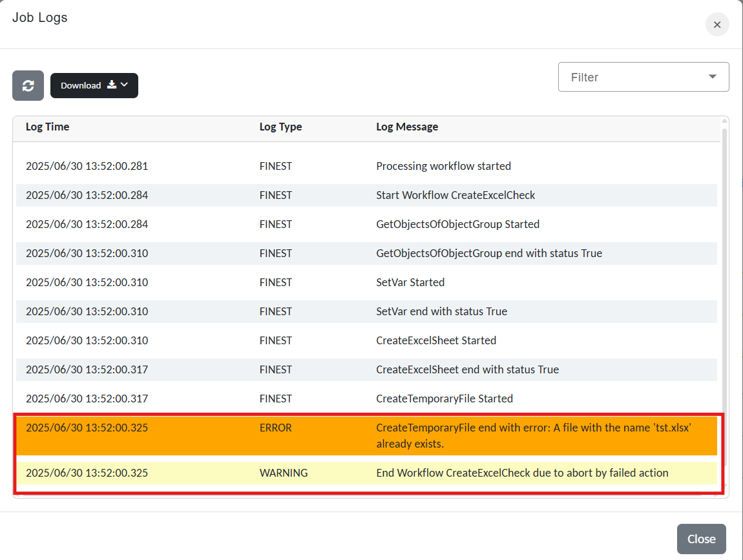The width and height of the screenshot is (743, 560).
Task: Close the Job Logs dialog with X
Action: tap(717, 25)
